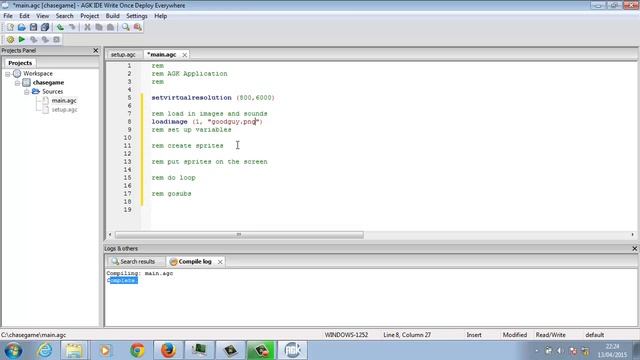Click the Stop square toolbar icon
Image resolution: width=640 pixels, height=360 pixels.
click(56, 40)
